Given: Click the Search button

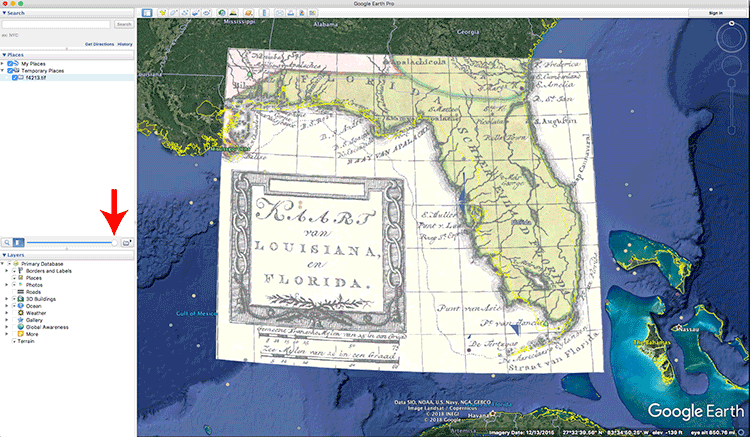Looking at the screenshot, I should [x=124, y=24].
